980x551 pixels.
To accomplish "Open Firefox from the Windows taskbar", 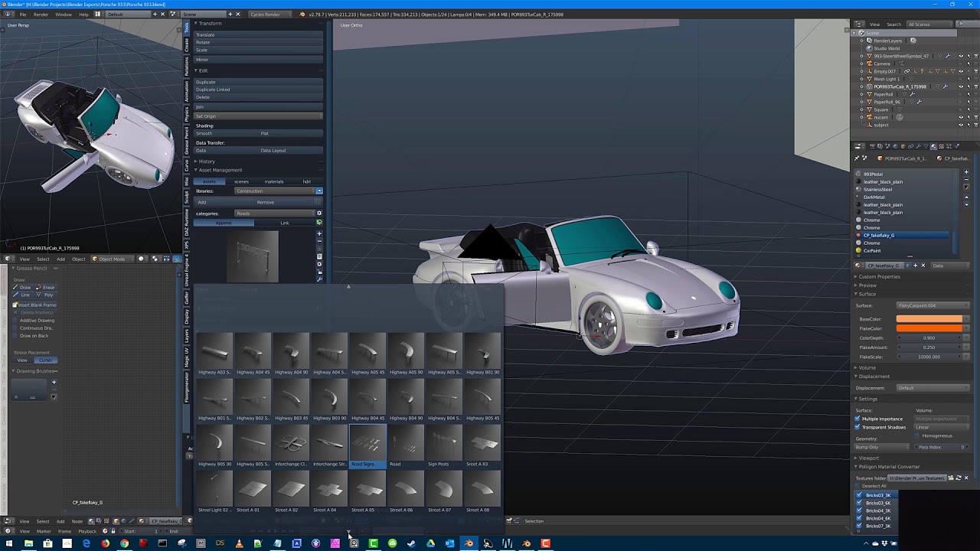I will point(105,543).
